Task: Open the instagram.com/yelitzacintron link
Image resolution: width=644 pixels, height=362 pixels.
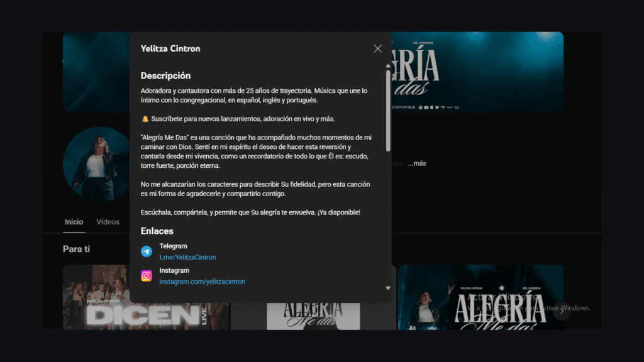Action: [x=202, y=282]
